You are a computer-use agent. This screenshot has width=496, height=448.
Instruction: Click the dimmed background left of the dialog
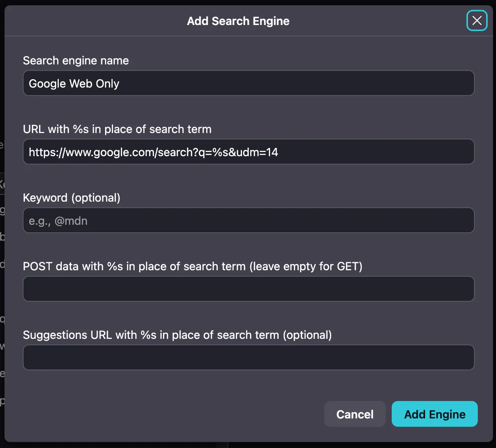tap(2, 227)
